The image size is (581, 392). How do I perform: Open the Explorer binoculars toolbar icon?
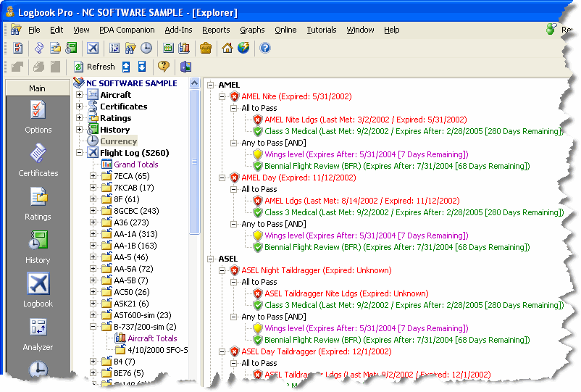[x=130, y=48]
